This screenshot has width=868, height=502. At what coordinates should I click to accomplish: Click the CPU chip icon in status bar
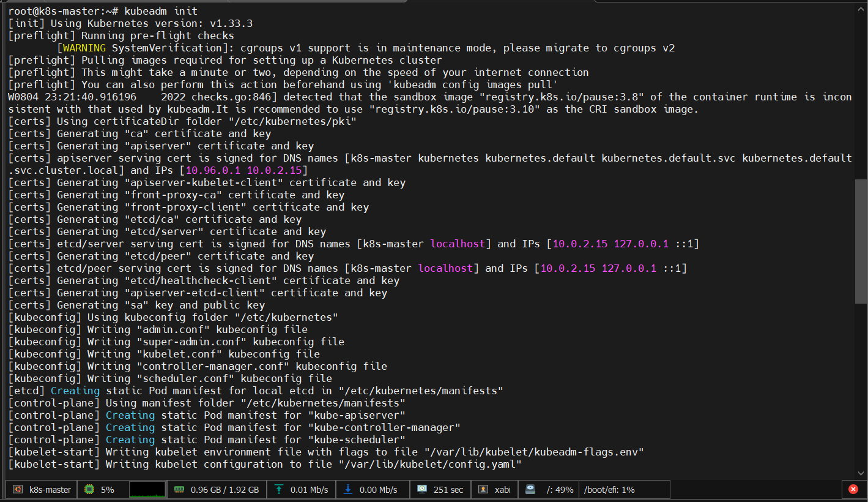click(90, 490)
